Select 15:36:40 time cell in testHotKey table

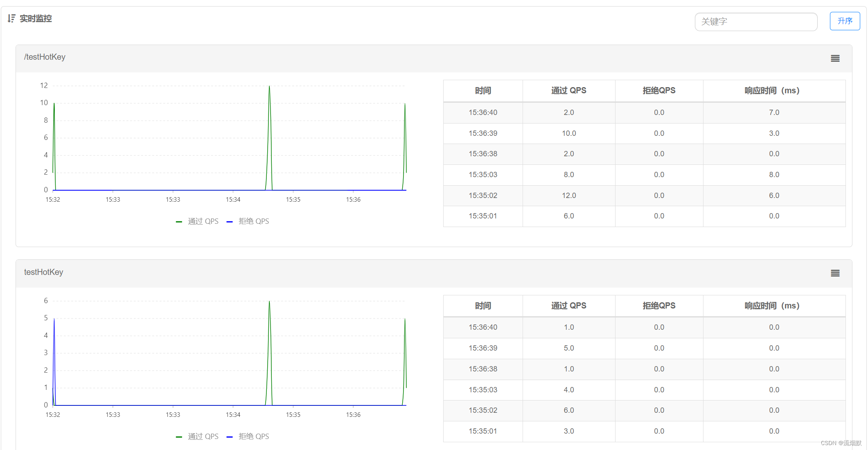[483, 327]
